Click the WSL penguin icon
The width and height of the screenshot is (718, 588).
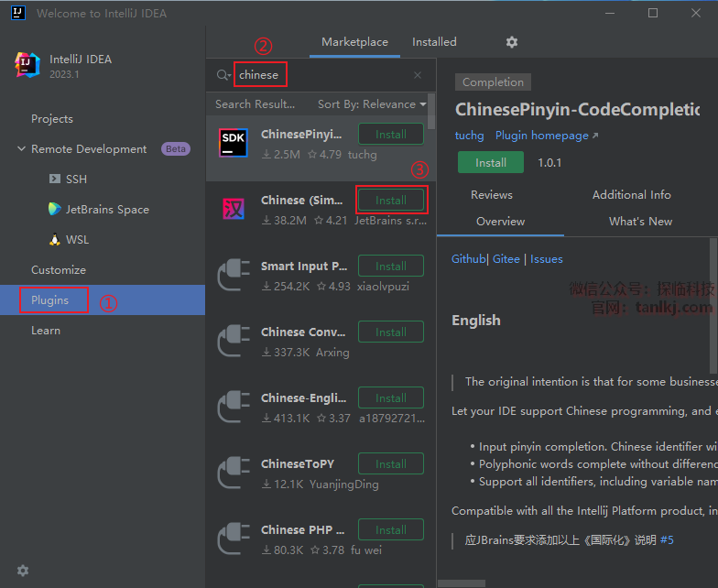click(x=55, y=239)
